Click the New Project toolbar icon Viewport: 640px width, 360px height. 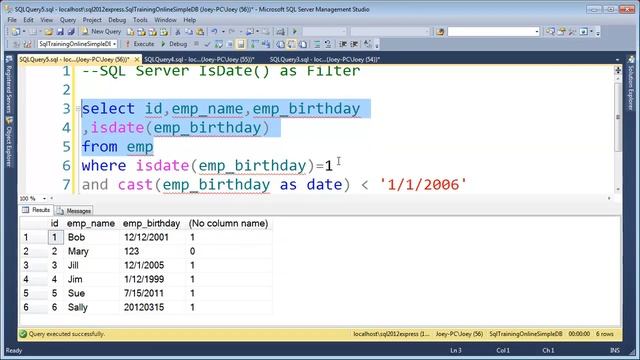tap(16, 31)
